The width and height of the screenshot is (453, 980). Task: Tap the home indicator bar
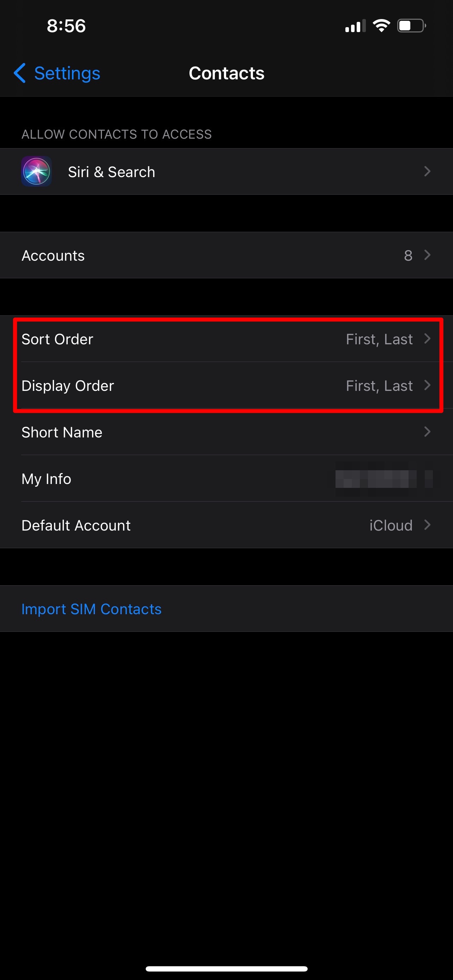tap(226, 969)
